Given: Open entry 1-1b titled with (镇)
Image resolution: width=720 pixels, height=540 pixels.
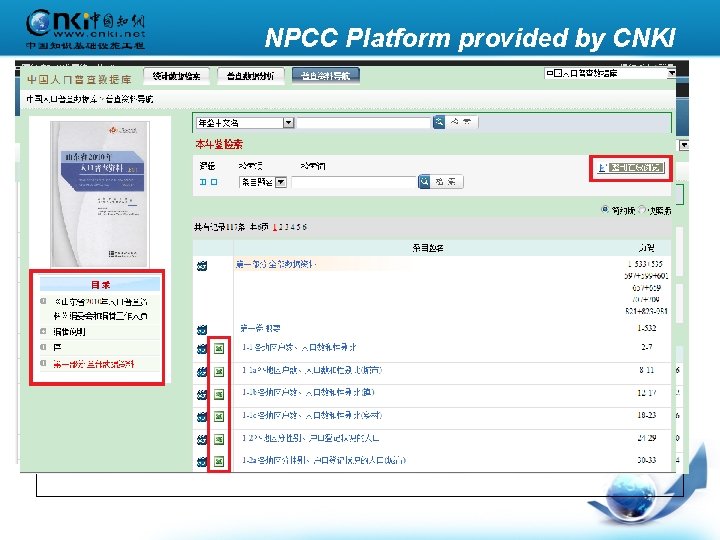Looking at the screenshot, I should coord(308,393).
